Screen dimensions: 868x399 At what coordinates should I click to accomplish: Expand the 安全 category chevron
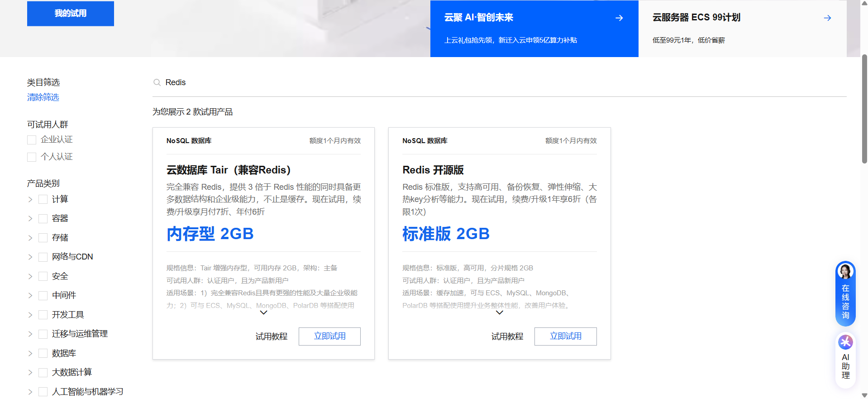click(30, 276)
